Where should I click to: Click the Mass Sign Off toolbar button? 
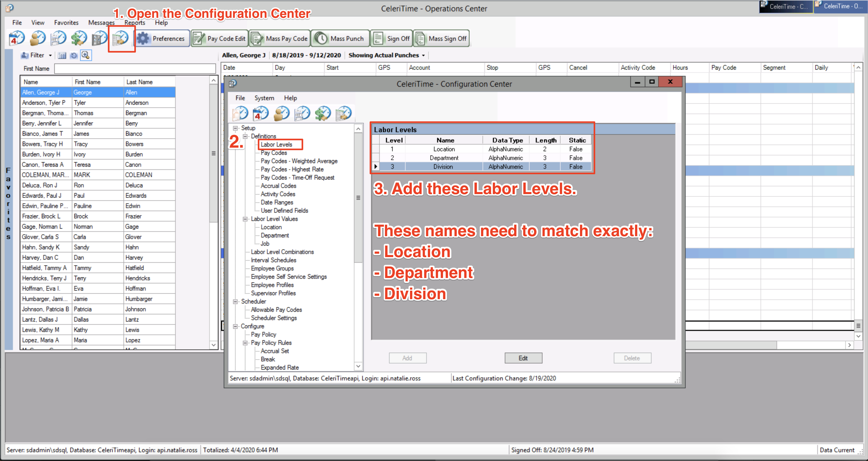(441, 38)
